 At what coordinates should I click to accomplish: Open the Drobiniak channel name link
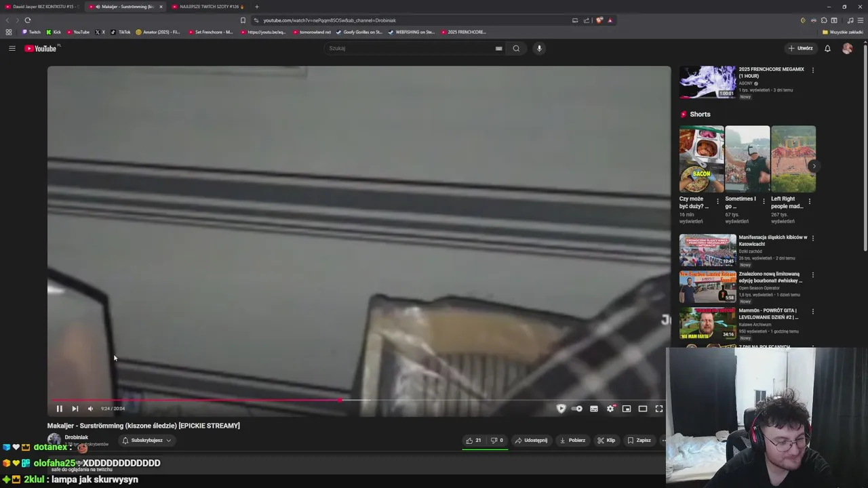pyautogui.click(x=76, y=437)
